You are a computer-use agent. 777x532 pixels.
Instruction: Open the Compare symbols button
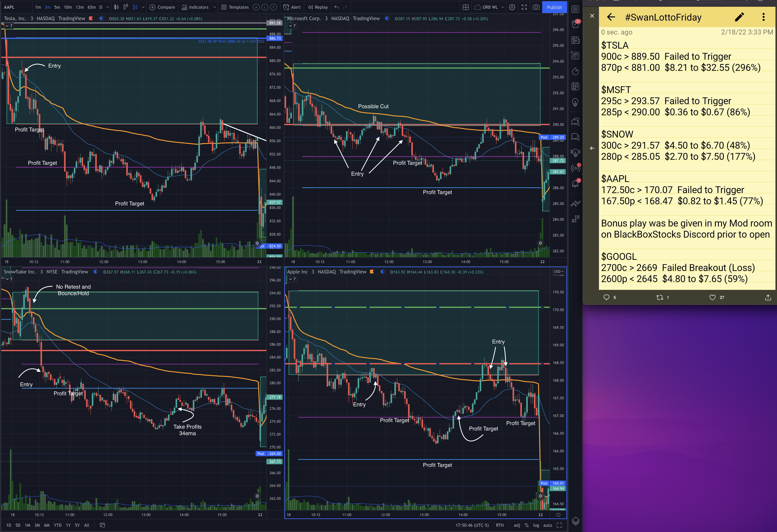pyautogui.click(x=162, y=7)
